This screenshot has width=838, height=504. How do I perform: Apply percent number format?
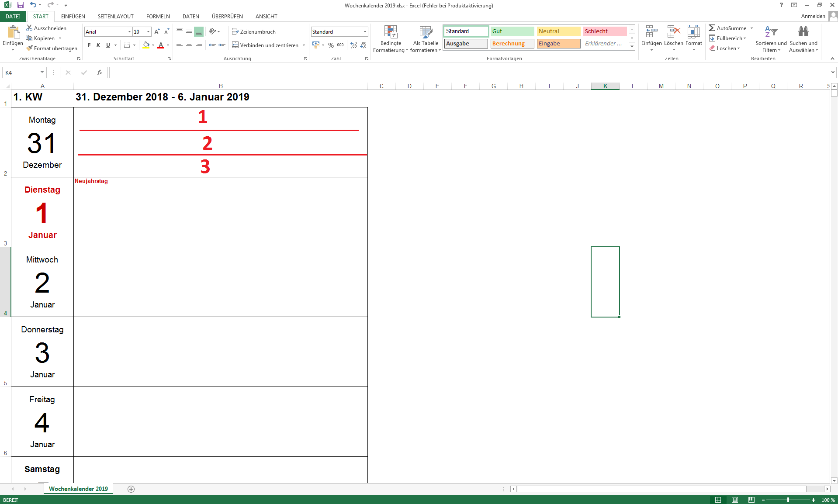[x=331, y=45]
